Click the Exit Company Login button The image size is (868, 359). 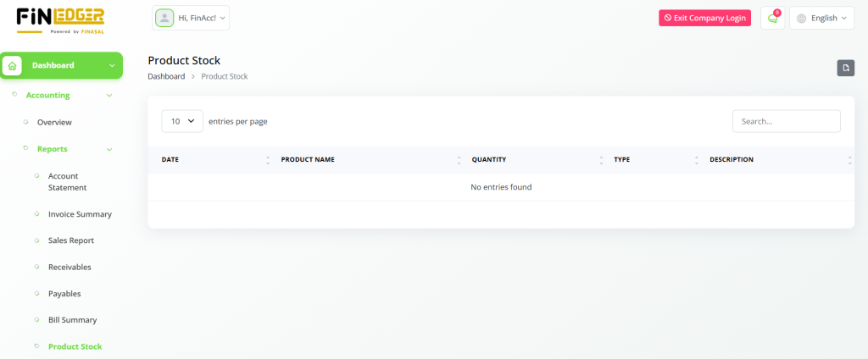pyautogui.click(x=704, y=18)
